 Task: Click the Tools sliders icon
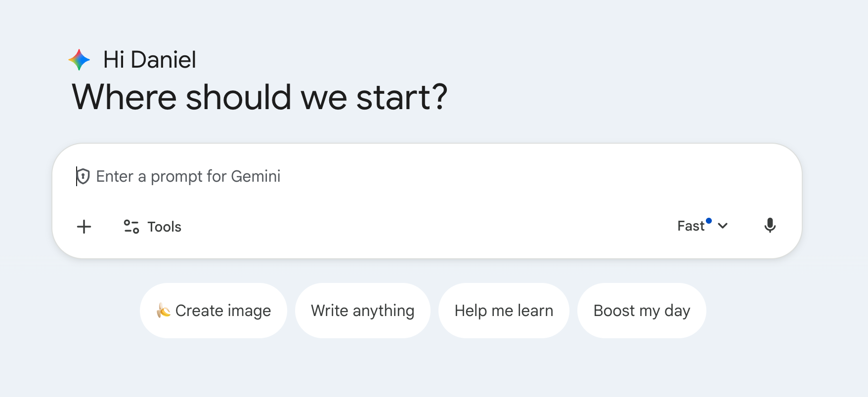point(131,227)
